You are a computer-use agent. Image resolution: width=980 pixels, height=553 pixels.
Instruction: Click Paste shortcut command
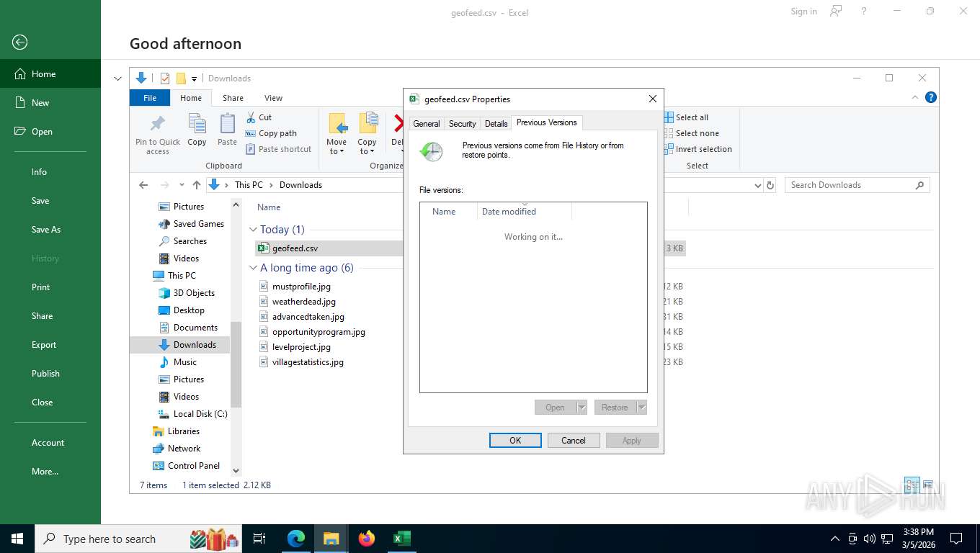click(x=278, y=149)
